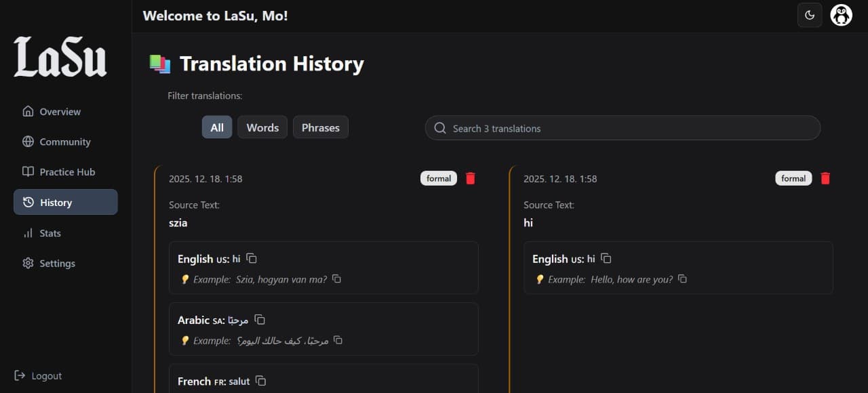Copy the Arabic example sentence
This screenshot has height=393, width=868.
(338, 341)
